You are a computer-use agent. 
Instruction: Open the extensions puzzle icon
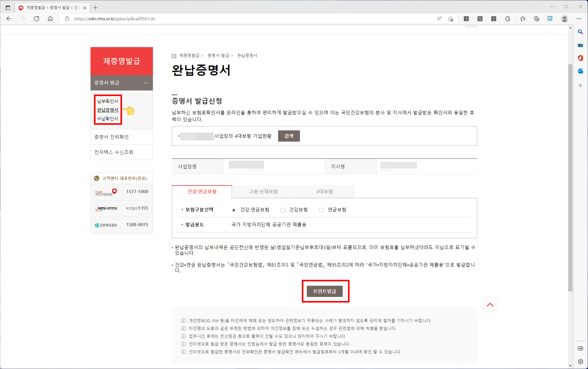coord(507,19)
